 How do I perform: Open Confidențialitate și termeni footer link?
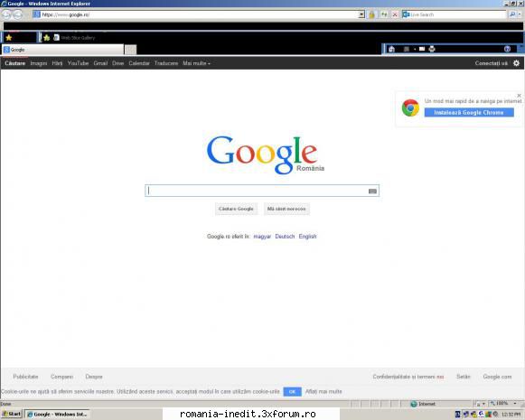tap(408, 377)
